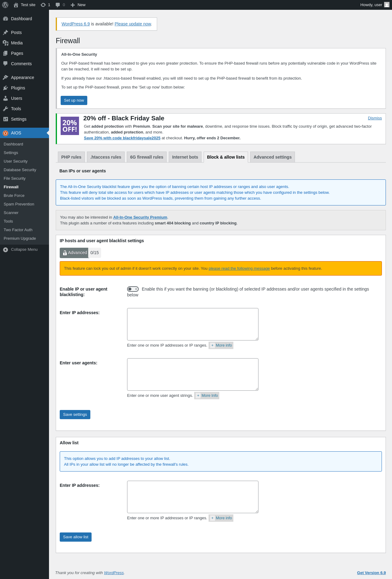This screenshot has height=579, width=392.
Task: Expand More info under blacklist IP addresses
Action: click(x=221, y=345)
